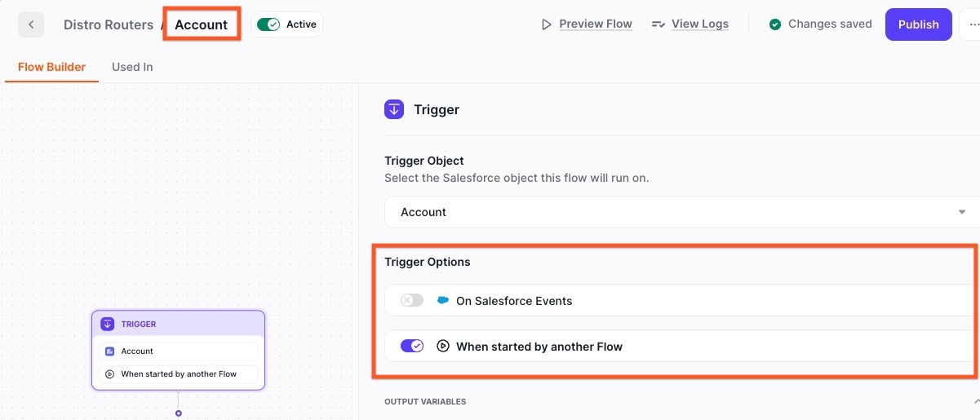Click the purple Trigger panel icon

coord(394,109)
